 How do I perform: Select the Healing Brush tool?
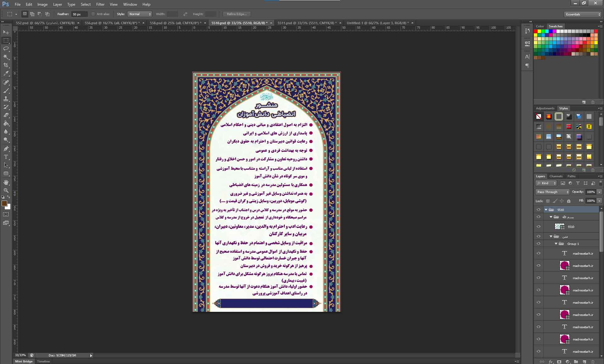click(x=6, y=82)
